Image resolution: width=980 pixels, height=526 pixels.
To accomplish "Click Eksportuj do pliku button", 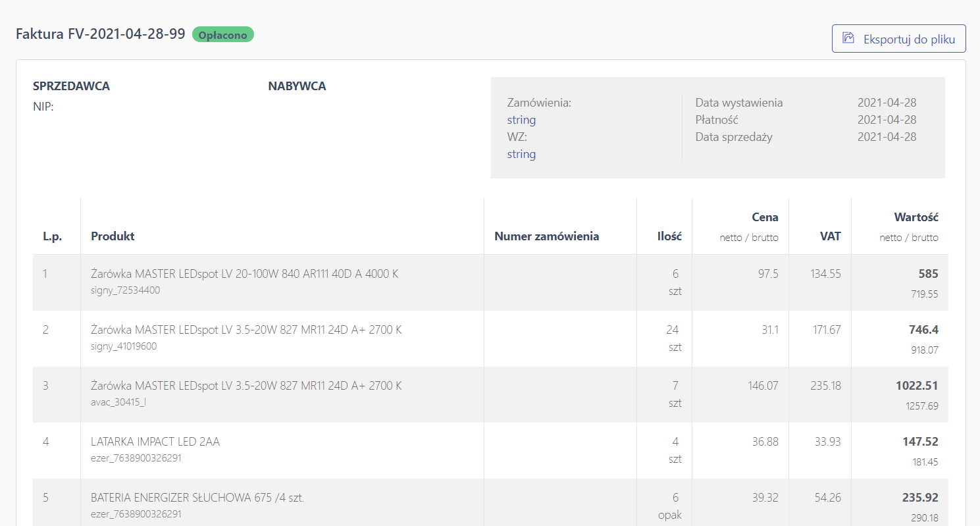I will point(898,38).
